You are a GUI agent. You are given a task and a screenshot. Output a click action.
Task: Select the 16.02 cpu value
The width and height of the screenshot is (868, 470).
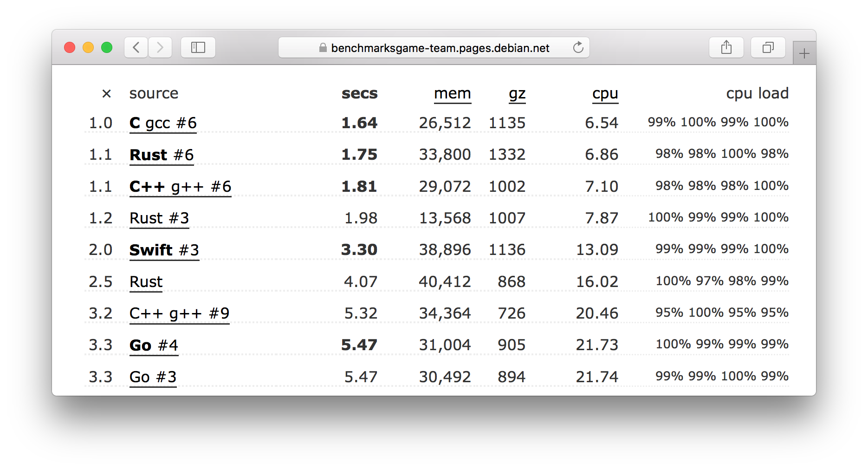tap(597, 282)
